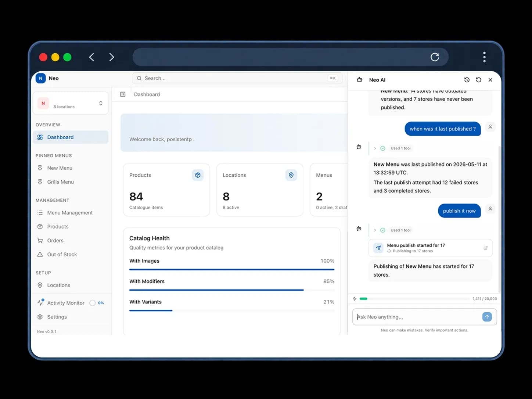This screenshot has height=399, width=532.
Task: Click user avatar beside 'publish it now'
Action: coord(490,209)
